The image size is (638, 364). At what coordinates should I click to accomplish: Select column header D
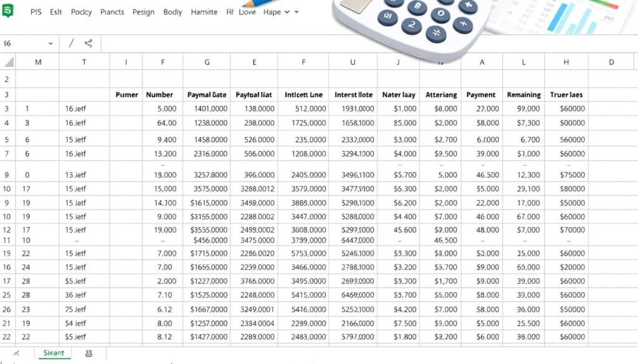(x=611, y=62)
